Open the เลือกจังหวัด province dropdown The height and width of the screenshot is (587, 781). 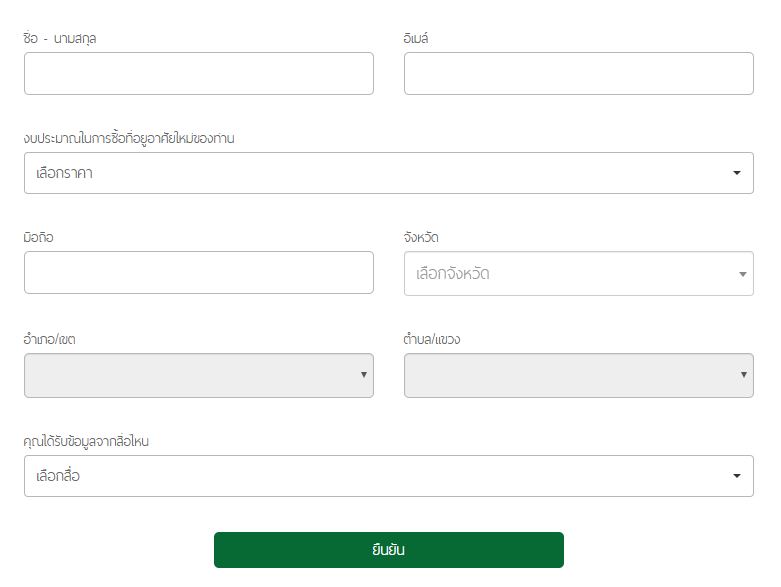[578, 273]
